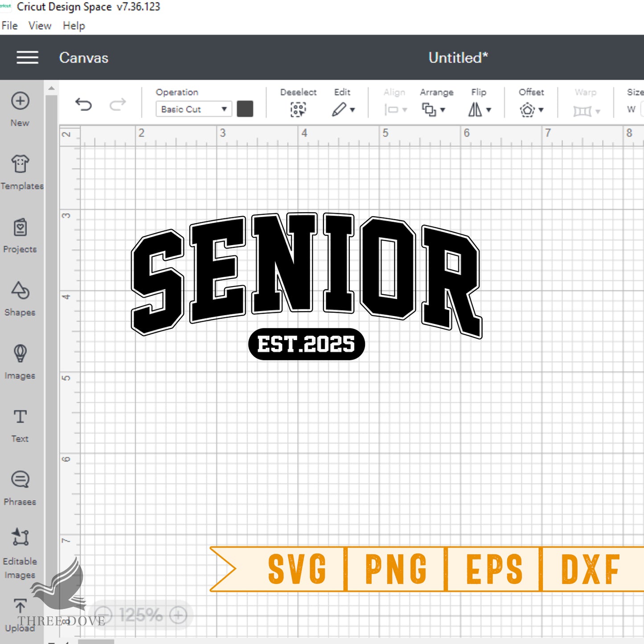Click the Warp icon
Image resolution: width=644 pixels, height=644 pixels.
point(582,111)
